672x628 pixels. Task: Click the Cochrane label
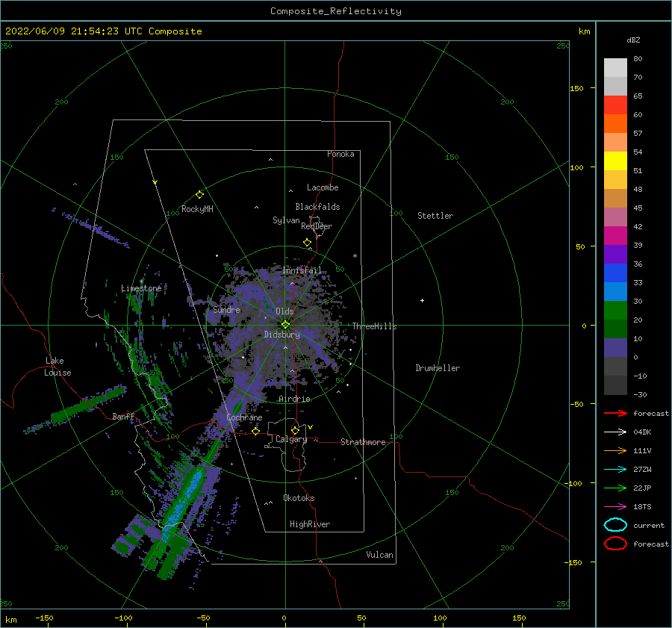(244, 417)
